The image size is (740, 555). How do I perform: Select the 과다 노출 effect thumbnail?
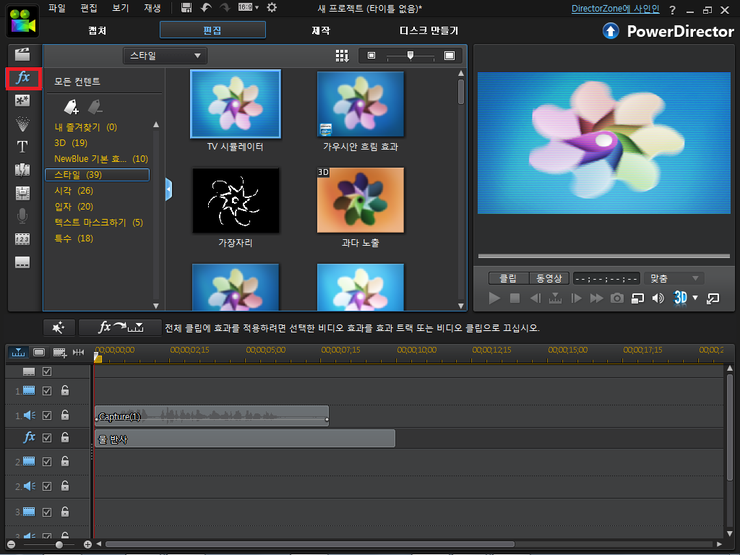coord(360,200)
